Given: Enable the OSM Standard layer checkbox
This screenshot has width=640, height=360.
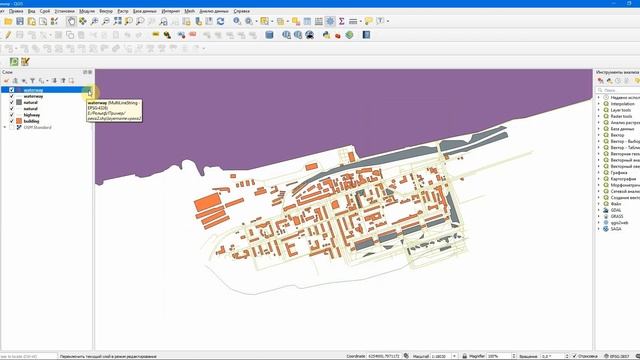Looking at the screenshot, I should pos(11,127).
